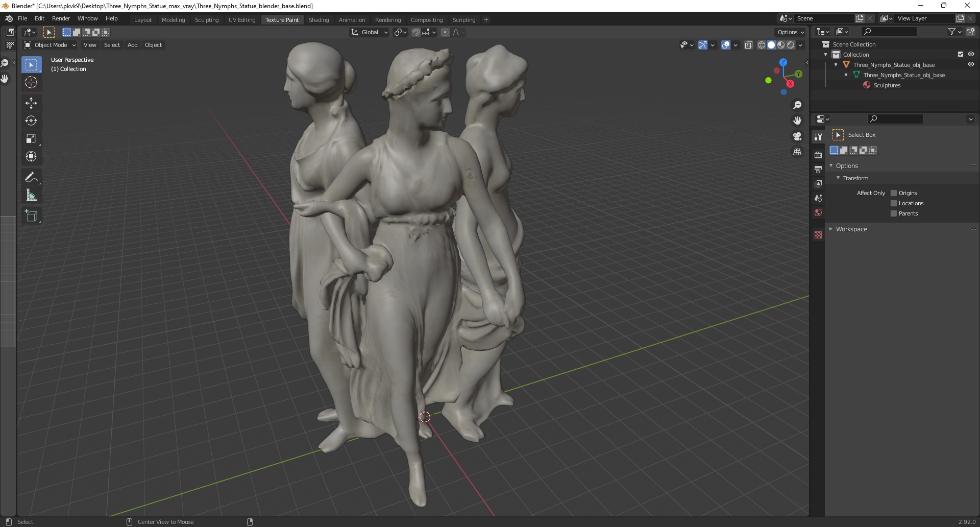This screenshot has width=980, height=527.
Task: Select the Add Cube tool
Action: 31,215
